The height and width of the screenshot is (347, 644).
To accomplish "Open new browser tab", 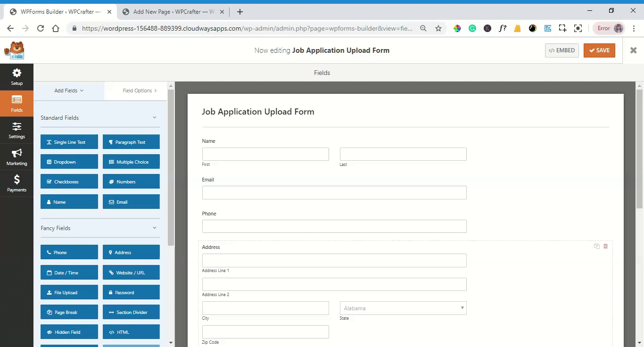I will [x=240, y=12].
